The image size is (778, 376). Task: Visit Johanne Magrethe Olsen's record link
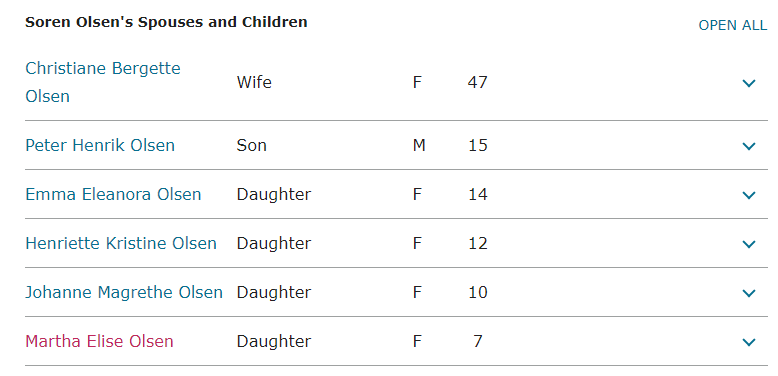[x=124, y=292]
